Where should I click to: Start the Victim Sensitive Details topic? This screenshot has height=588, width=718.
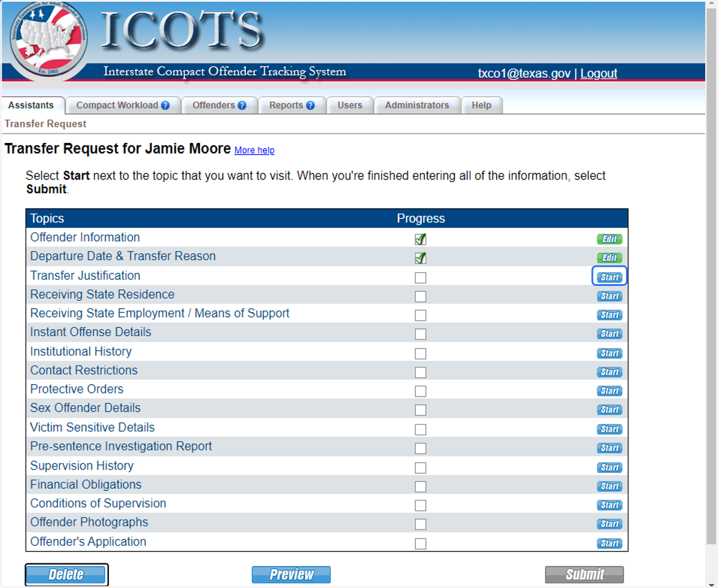609,429
